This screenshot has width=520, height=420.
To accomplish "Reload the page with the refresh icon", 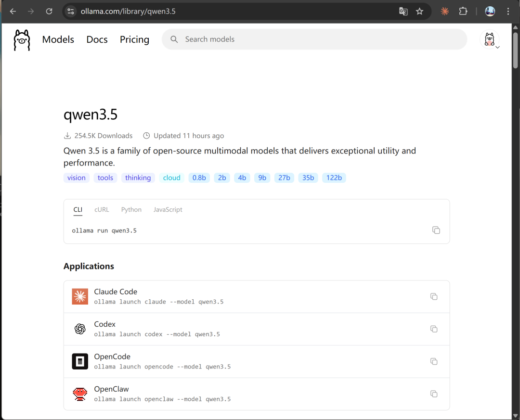I will tap(49, 11).
